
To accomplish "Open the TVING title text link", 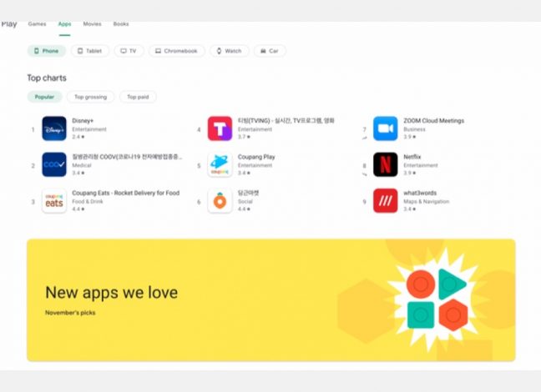I will pos(286,121).
